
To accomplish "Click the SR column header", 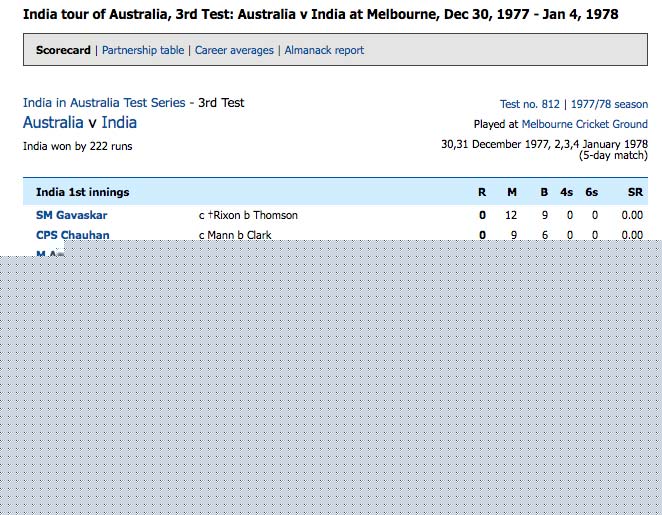I will click(x=634, y=192).
